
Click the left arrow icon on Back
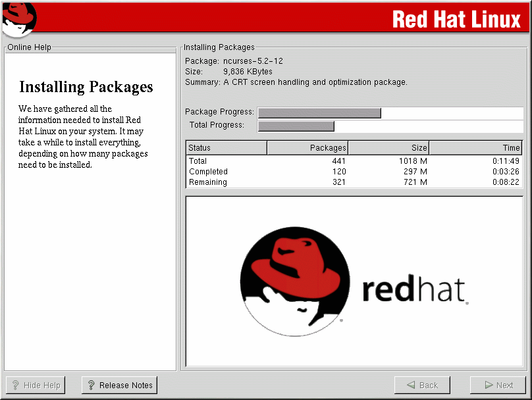411,386
